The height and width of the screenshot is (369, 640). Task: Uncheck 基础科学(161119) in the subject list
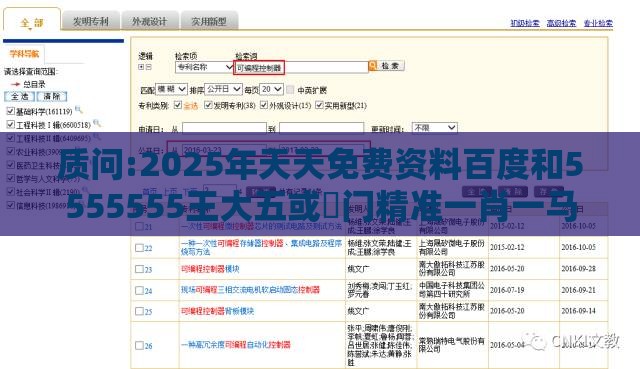coord(11,111)
